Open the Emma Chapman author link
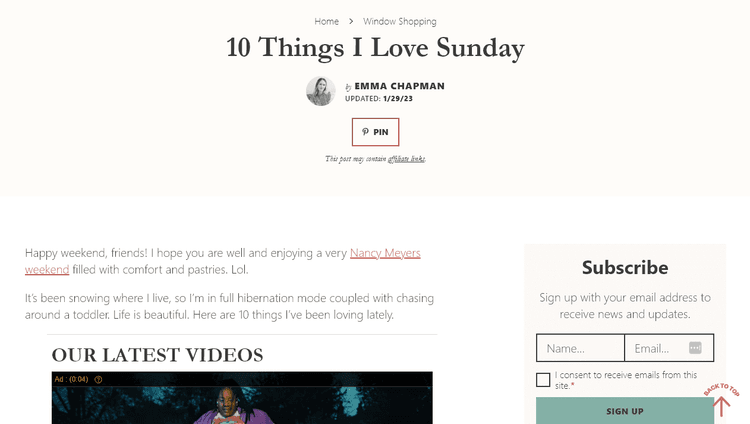This screenshot has width=750, height=424. coord(399,86)
